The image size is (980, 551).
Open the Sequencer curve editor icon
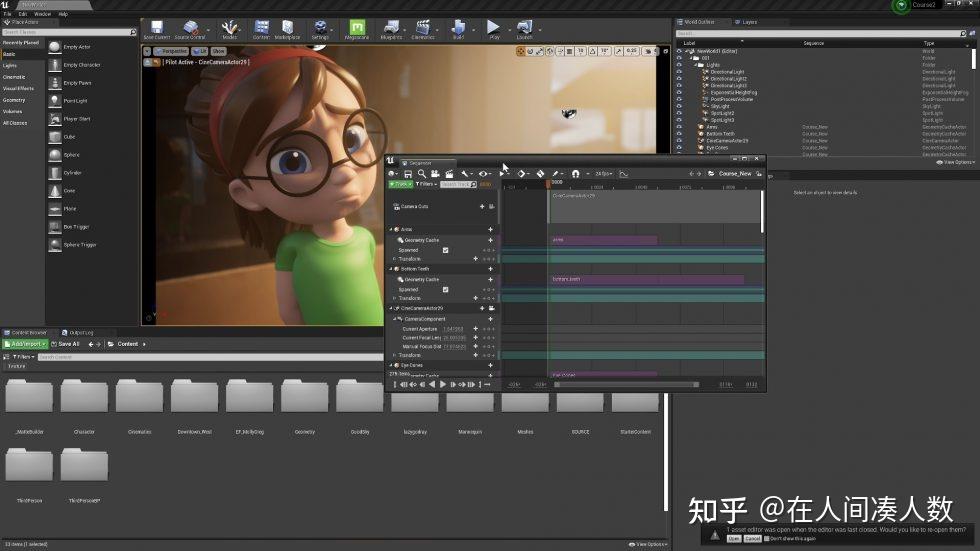tap(624, 174)
